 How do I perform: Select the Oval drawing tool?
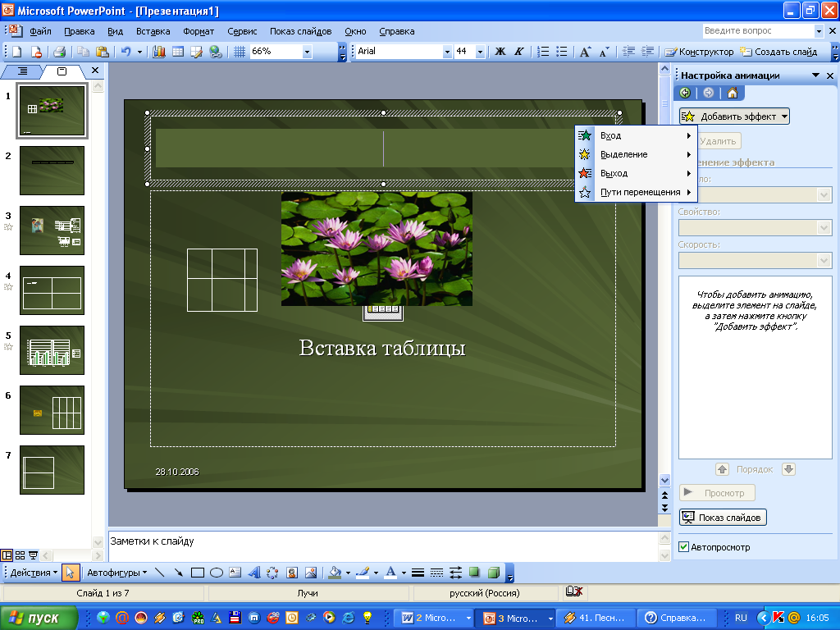click(217, 573)
